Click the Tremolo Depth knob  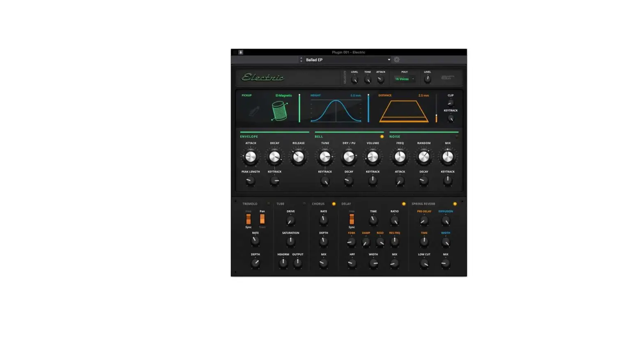(255, 263)
